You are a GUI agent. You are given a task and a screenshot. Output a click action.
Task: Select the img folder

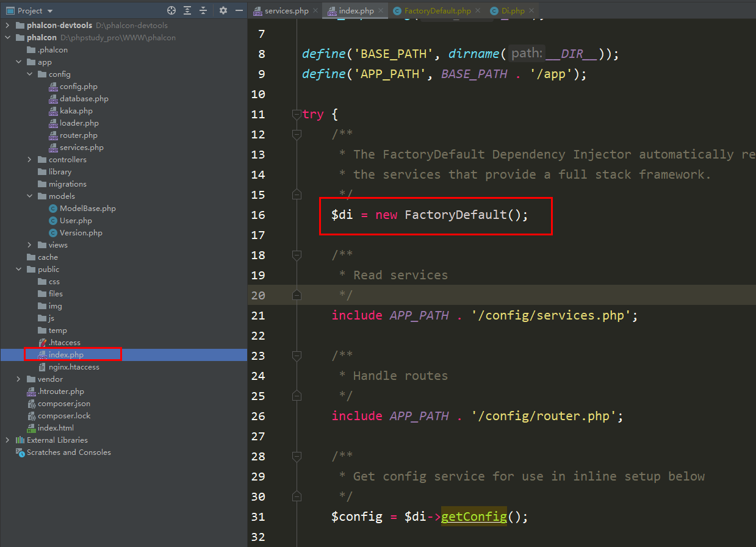(55, 306)
